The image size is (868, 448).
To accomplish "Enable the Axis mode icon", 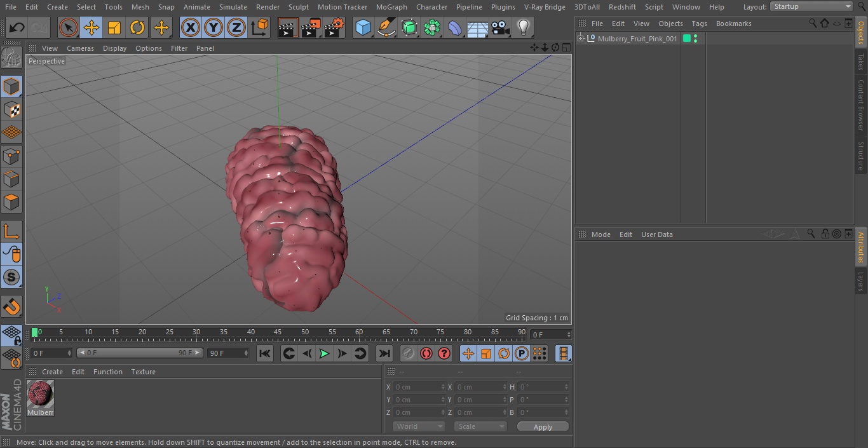I will 11,231.
